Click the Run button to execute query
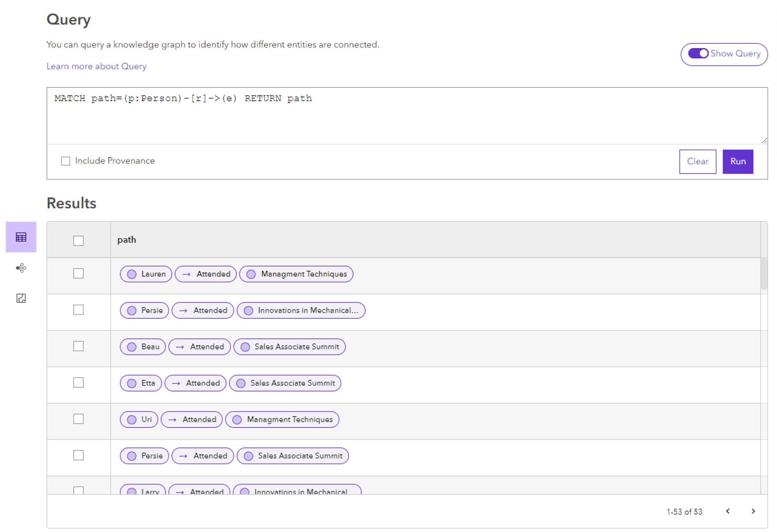Viewport: 777px width, 532px height. (738, 161)
